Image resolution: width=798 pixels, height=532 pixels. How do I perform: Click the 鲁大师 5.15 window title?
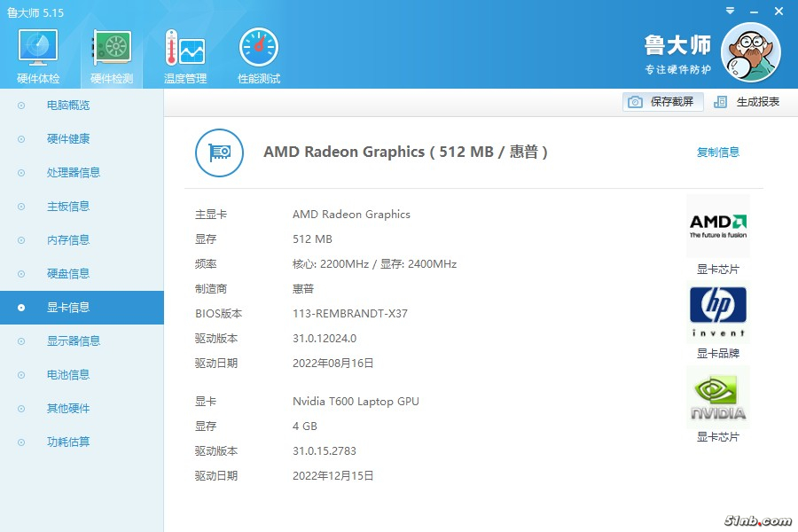[35, 12]
